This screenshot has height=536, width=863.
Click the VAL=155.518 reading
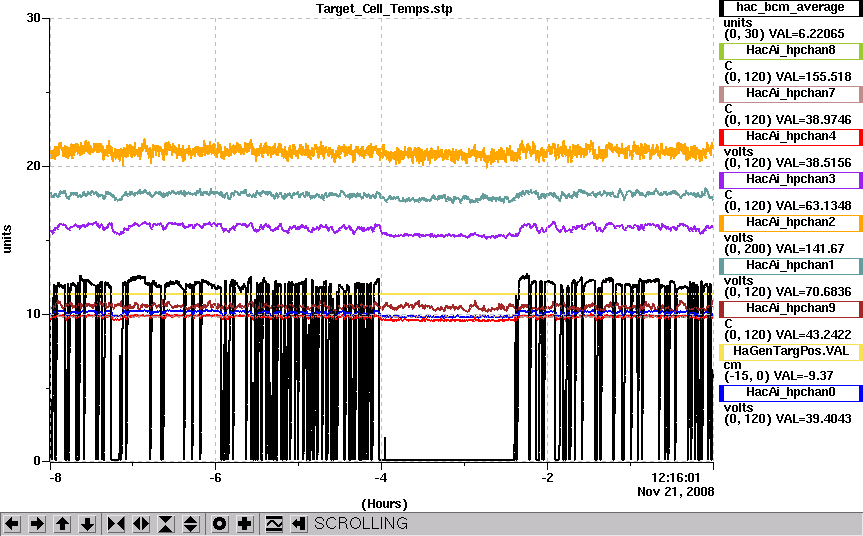(813, 77)
